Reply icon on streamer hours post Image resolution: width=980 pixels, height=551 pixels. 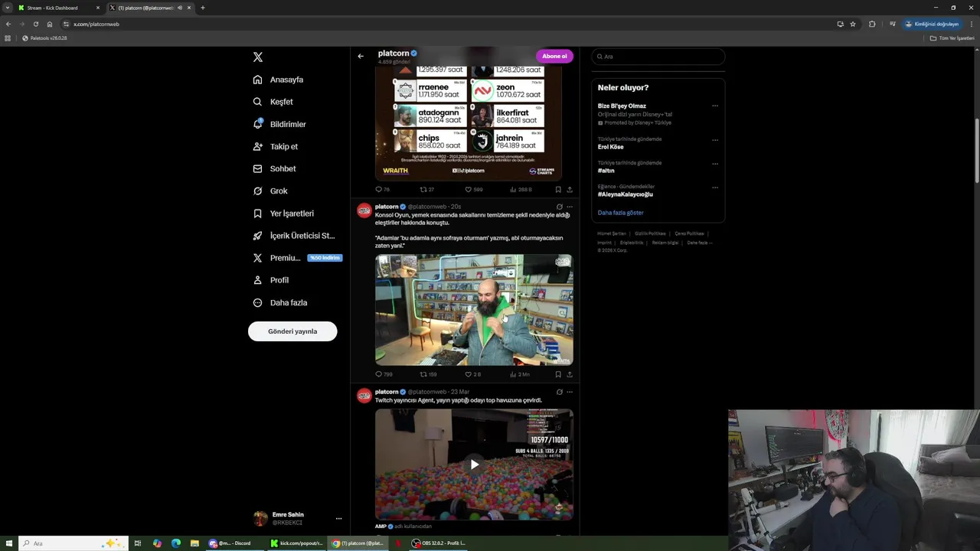click(378, 189)
